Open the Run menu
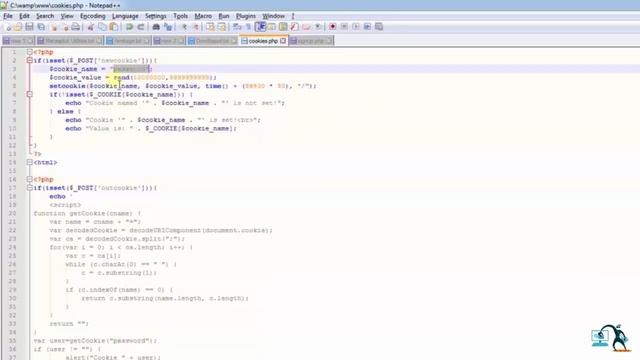640x360 pixels. pyautogui.click(x=224, y=16)
